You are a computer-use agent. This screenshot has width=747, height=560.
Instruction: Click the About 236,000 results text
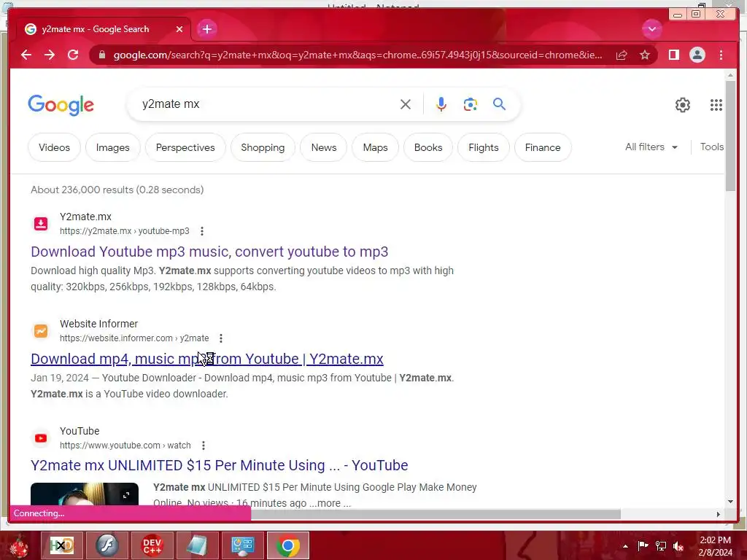point(117,190)
